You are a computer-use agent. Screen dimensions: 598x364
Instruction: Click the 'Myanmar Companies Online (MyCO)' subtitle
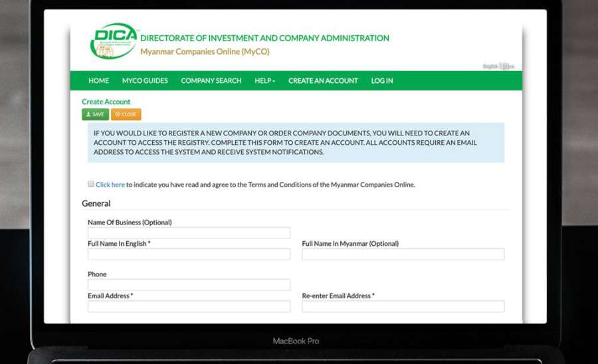pyautogui.click(x=205, y=52)
